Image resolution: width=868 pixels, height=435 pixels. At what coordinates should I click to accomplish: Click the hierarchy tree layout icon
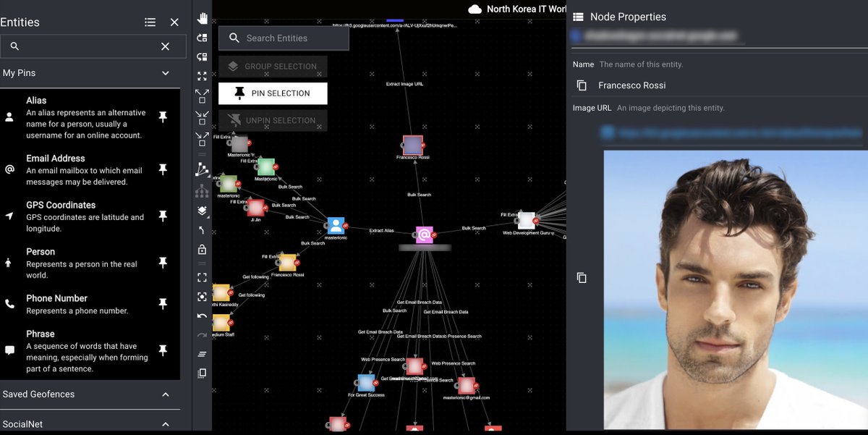click(x=202, y=191)
